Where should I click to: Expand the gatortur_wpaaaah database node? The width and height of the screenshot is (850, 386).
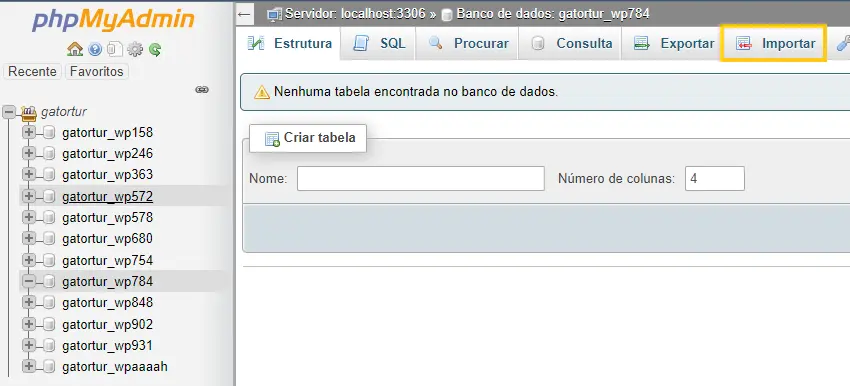tap(29, 366)
